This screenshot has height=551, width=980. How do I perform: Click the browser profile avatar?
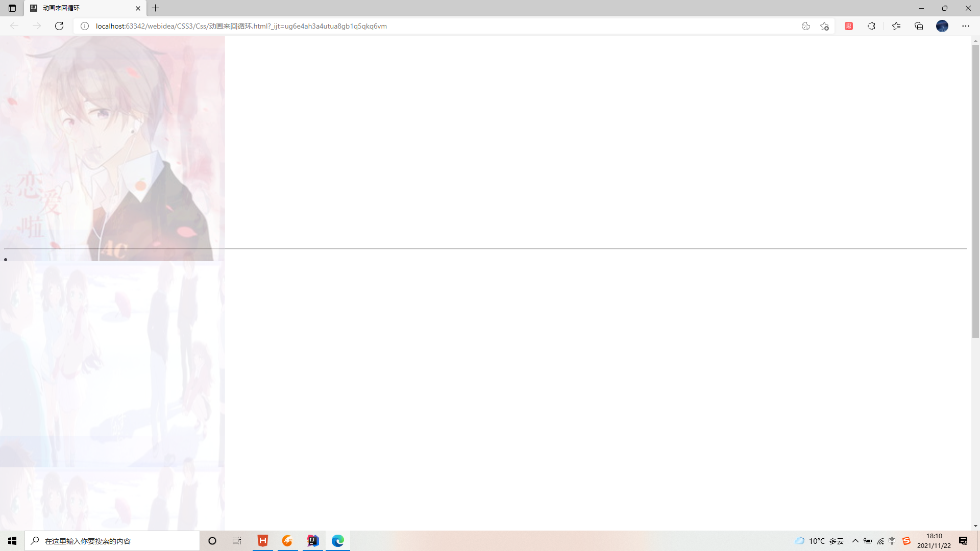[x=942, y=26]
